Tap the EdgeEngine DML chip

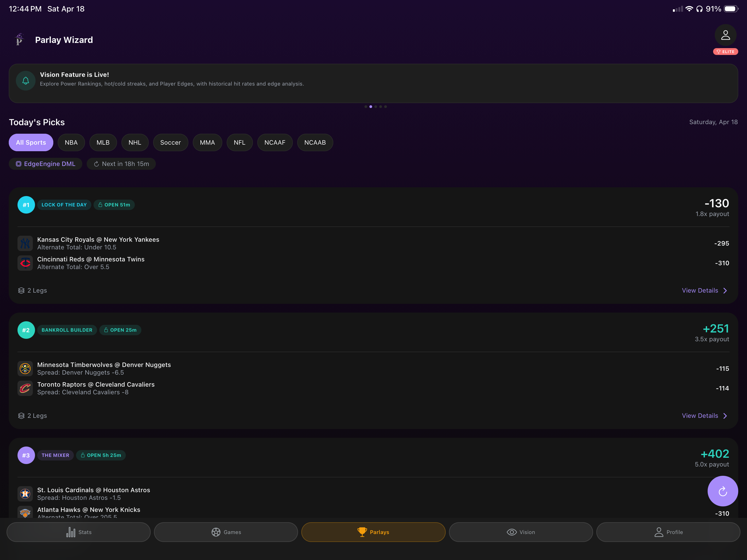(x=46, y=164)
